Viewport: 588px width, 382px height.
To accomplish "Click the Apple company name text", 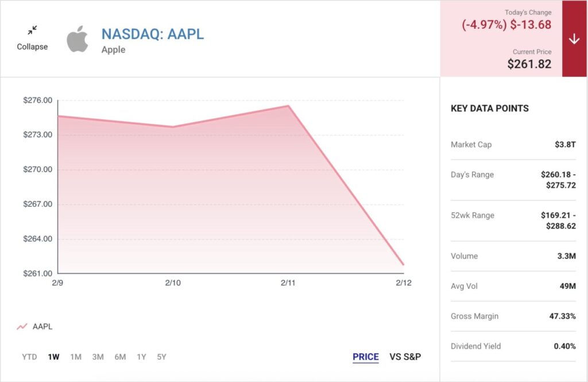I will coord(113,50).
